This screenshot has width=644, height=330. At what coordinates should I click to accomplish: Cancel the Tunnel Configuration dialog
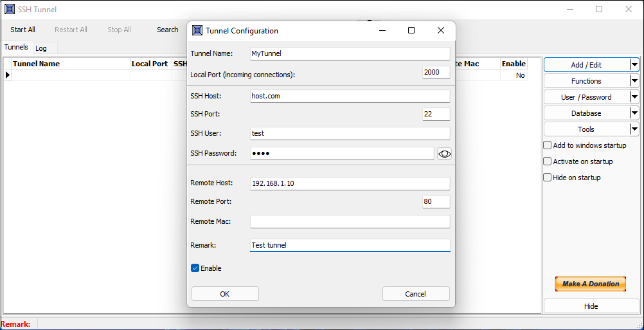(416, 294)
